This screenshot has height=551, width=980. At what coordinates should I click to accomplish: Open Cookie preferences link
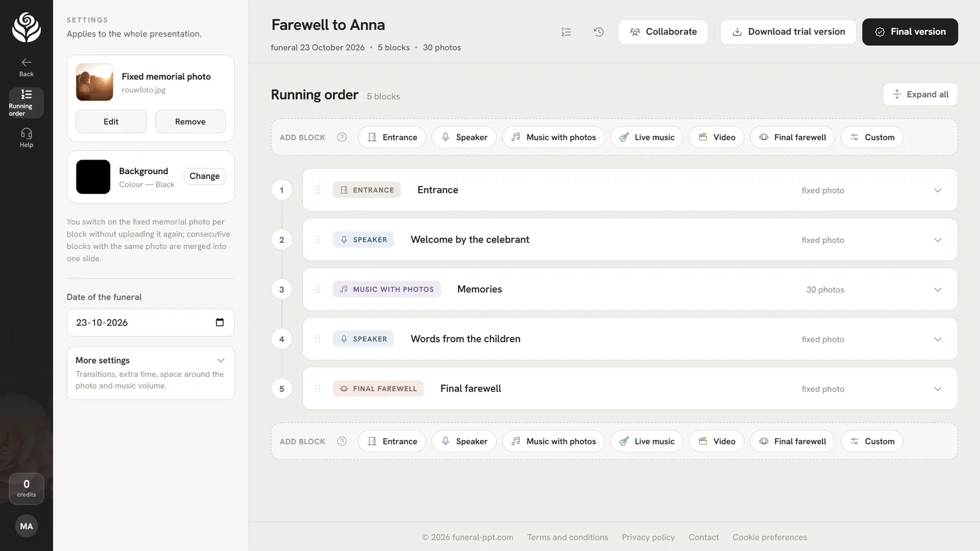pos(769,538)
